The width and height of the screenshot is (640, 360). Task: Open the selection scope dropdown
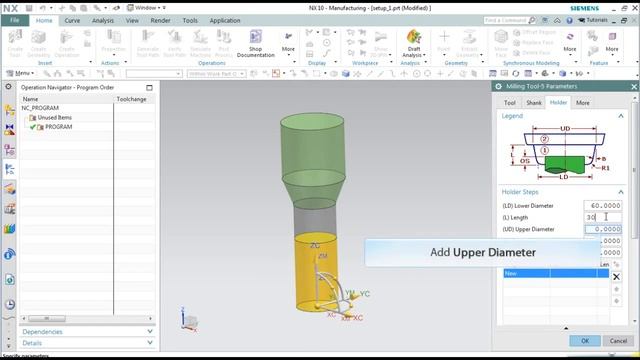[217, 74]
